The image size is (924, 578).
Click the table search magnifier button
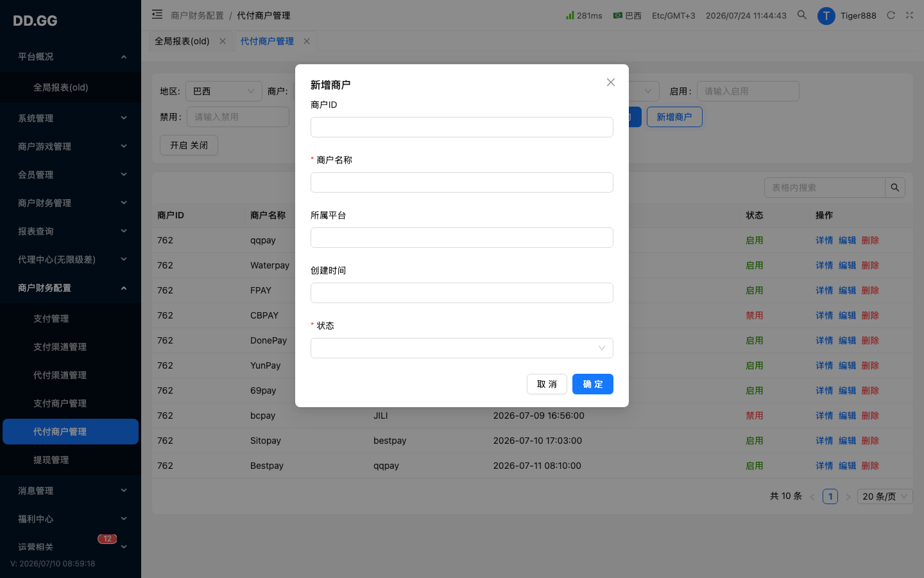pyautogui.click(x=895, y=188)
